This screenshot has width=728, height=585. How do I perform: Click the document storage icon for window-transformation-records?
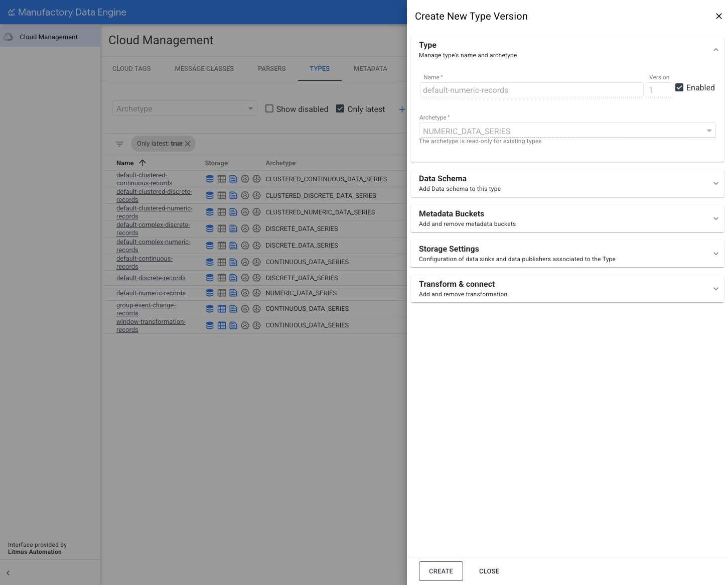233,325
